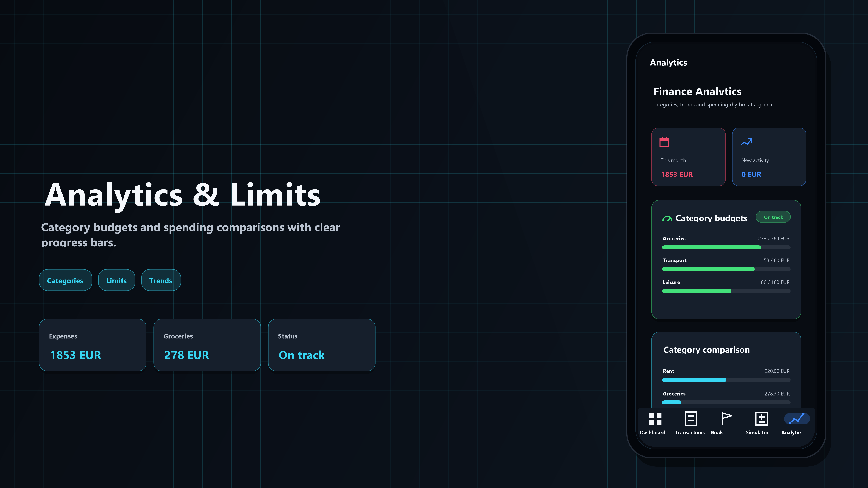Image resolution: width=868 pixels, height=488 pixels.
Task: Click the 278 / 360 EUR value
Action: [x=774, y=239]
